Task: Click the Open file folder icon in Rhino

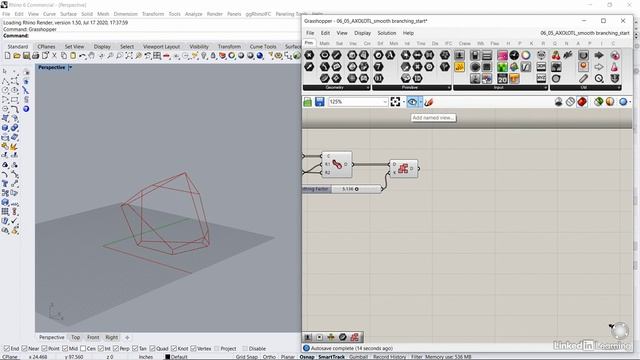Action: (x=17, y=56)
